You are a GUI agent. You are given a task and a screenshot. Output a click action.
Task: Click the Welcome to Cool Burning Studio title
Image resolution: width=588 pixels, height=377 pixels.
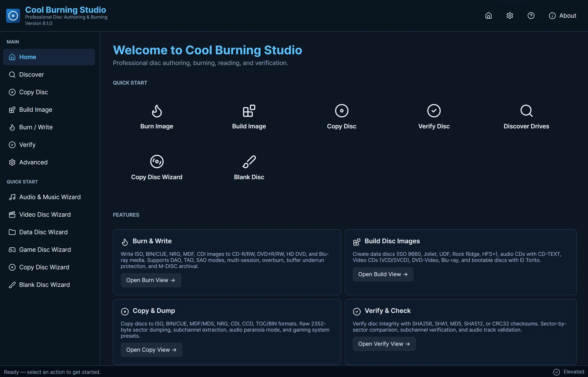(207, 50)
